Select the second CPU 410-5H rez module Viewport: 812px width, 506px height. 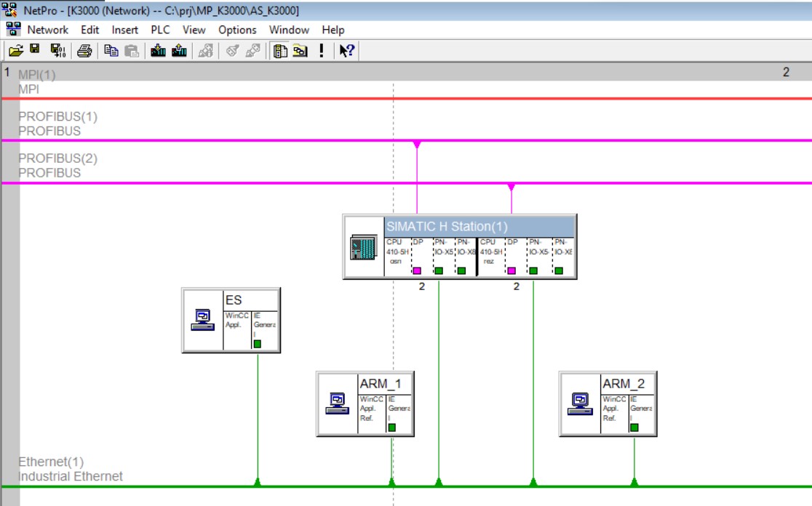click(490, 257)
